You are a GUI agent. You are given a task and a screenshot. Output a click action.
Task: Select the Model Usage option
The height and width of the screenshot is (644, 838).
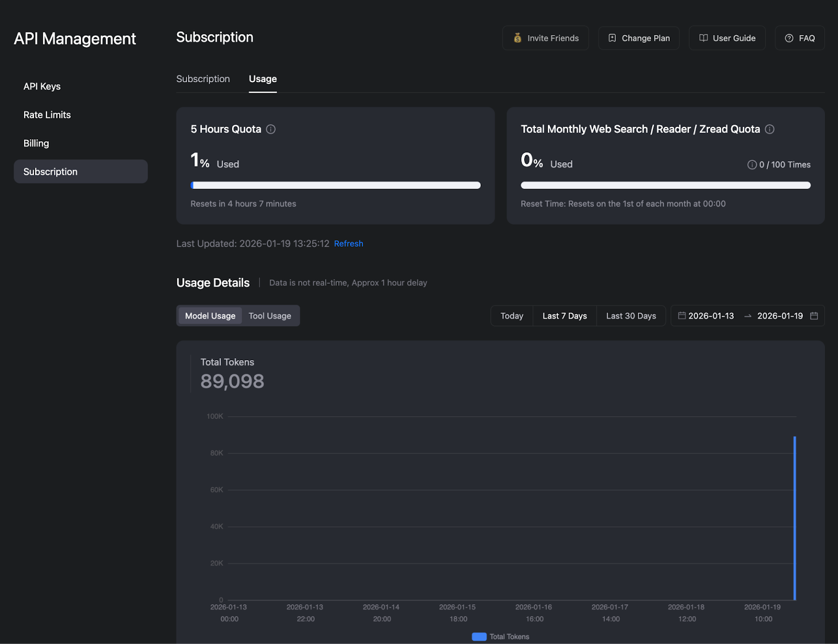[210, 316]
